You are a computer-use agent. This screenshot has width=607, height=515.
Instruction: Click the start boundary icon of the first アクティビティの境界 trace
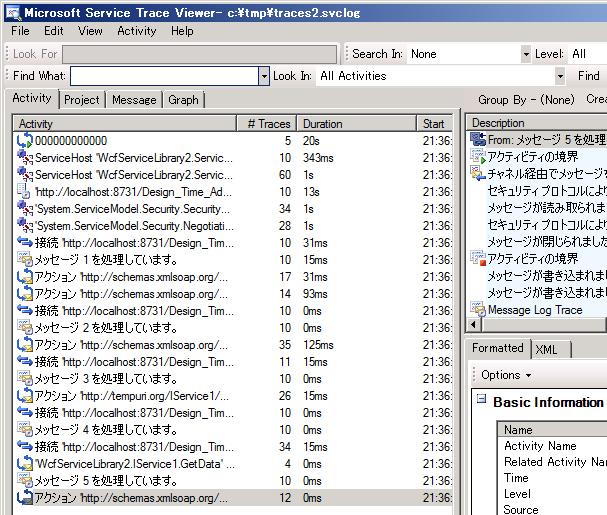click(x=478, y=156)
